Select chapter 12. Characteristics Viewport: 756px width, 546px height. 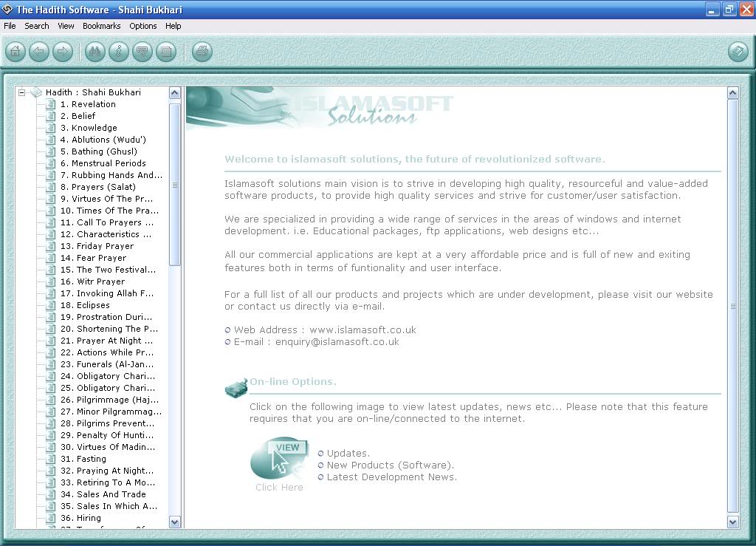(106, 234)
